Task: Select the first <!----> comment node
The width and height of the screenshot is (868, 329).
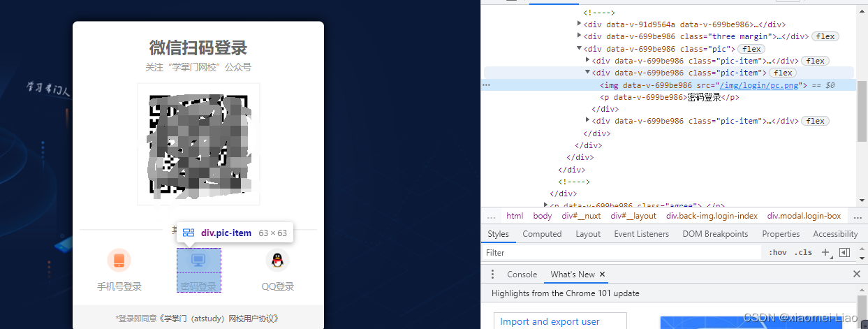Action: [599, 13]
